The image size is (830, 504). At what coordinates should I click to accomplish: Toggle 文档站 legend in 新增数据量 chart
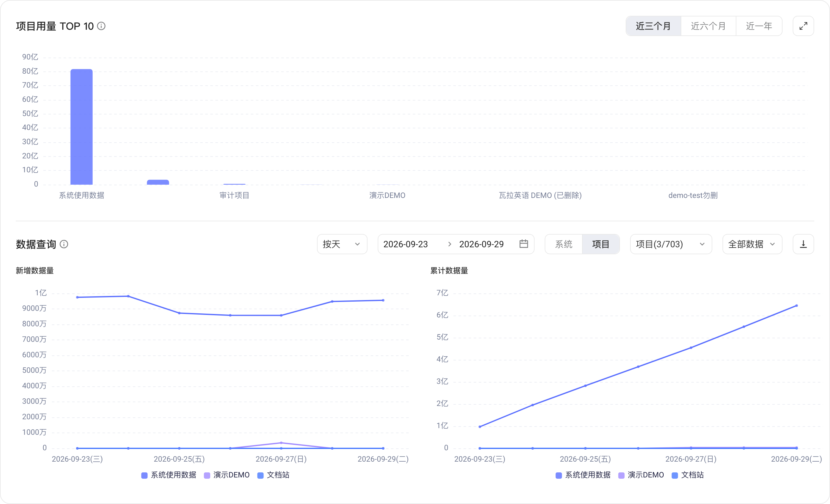(x=273, y=475)
